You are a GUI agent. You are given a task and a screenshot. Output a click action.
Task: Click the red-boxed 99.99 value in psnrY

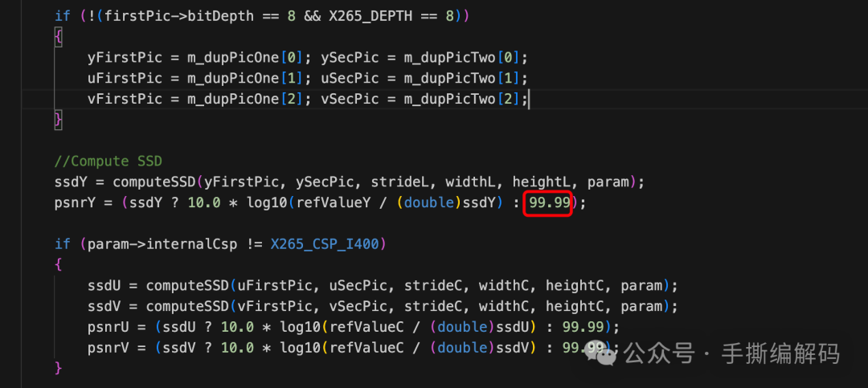549,203
